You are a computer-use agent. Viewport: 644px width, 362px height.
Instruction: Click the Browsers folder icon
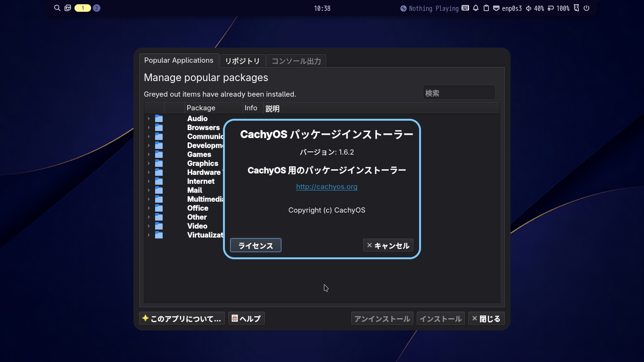point(159,128)
